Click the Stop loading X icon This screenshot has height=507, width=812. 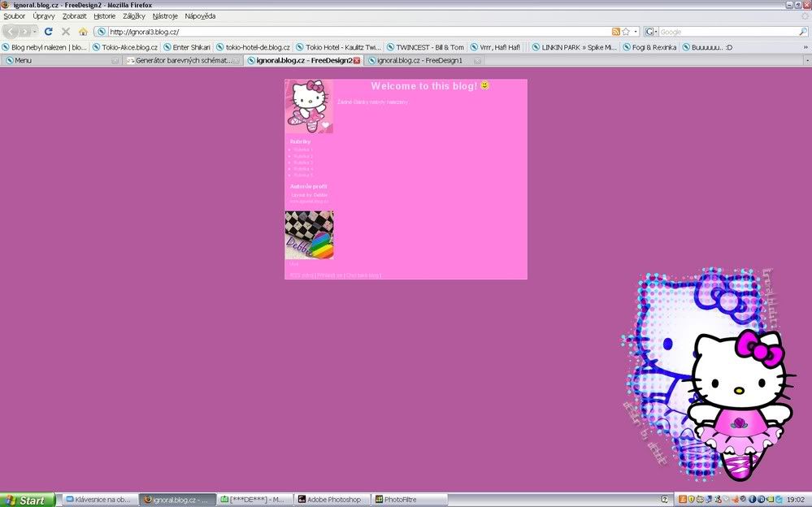[66, 32]
